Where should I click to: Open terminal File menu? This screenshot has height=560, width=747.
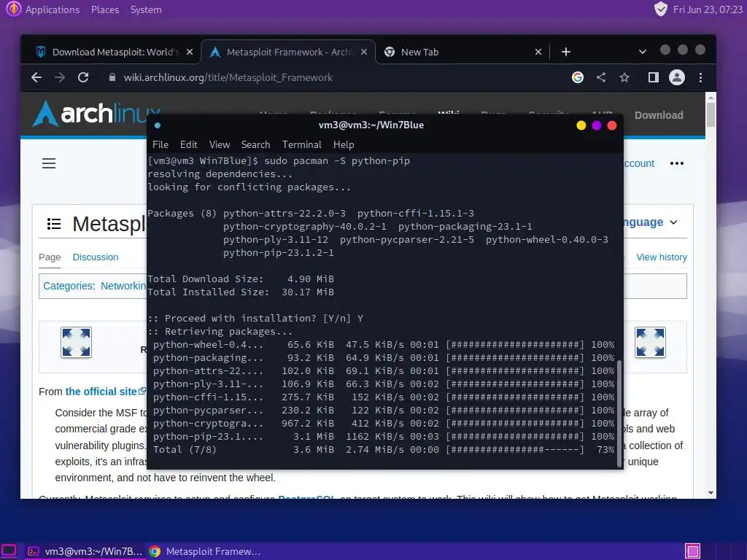pyautogui.click(x=160, y=145)
